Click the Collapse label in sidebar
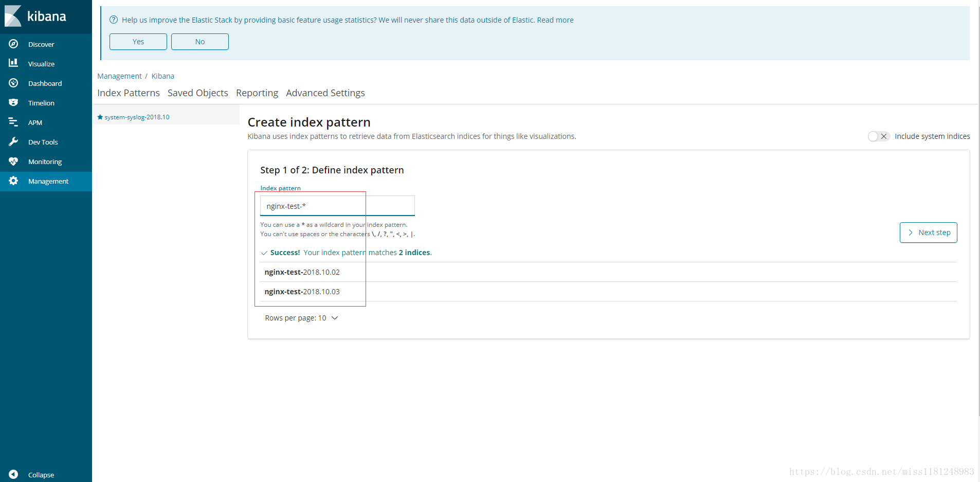This screenshot has height=482, width=980. coord(41,475)
